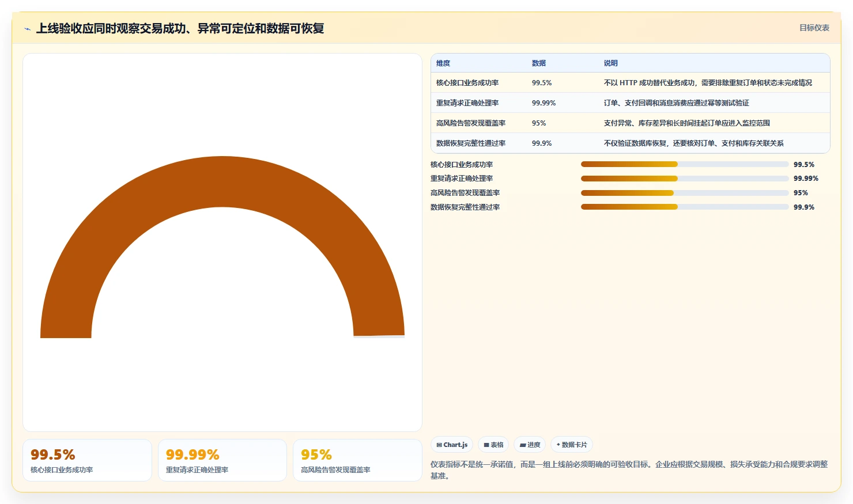The width and height of the screenshot is (853, 504).
Task: Click the 99.99% label beside progress bar
Action: click(x=806, y=179)
